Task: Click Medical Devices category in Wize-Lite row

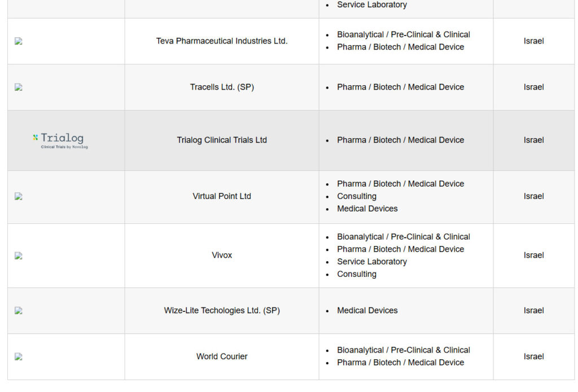Action: 367,310
